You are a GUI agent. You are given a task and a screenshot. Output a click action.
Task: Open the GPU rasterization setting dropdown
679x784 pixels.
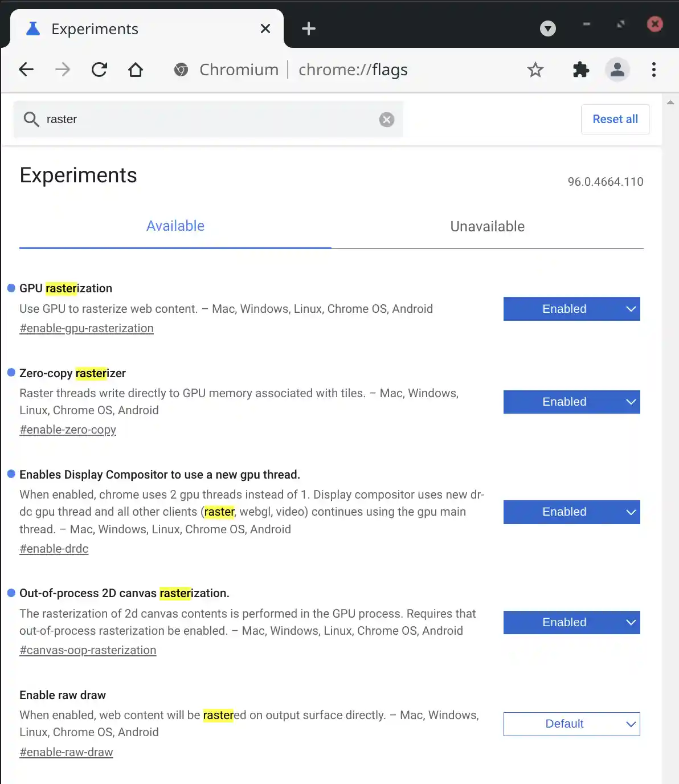(x=571, y=309)
